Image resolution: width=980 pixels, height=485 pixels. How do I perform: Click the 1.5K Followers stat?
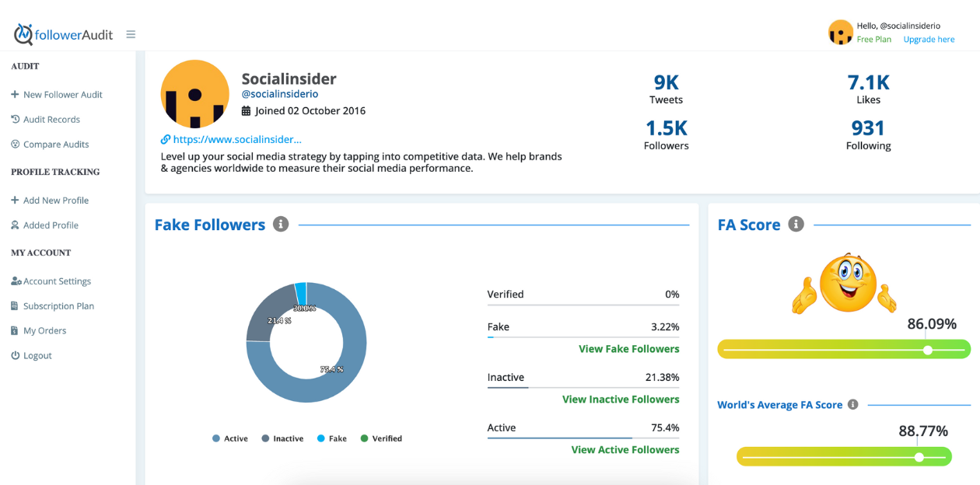pyautogui.click(x=667, y=134)
